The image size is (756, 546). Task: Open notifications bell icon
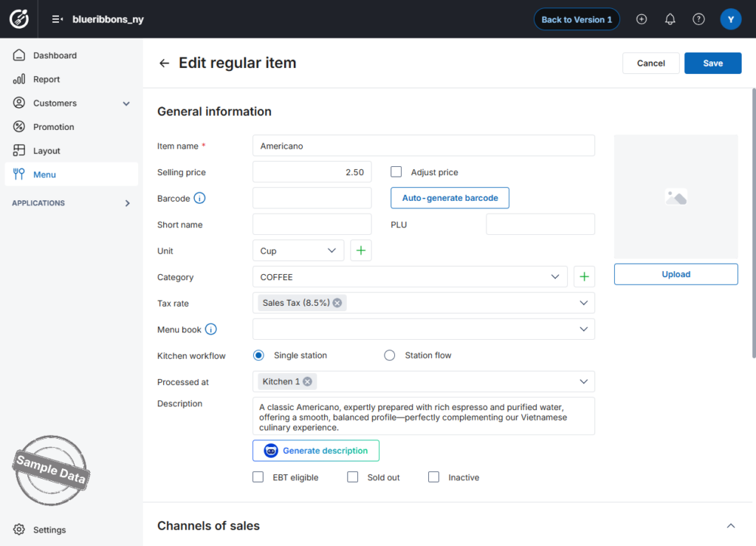tap(670, 19)
